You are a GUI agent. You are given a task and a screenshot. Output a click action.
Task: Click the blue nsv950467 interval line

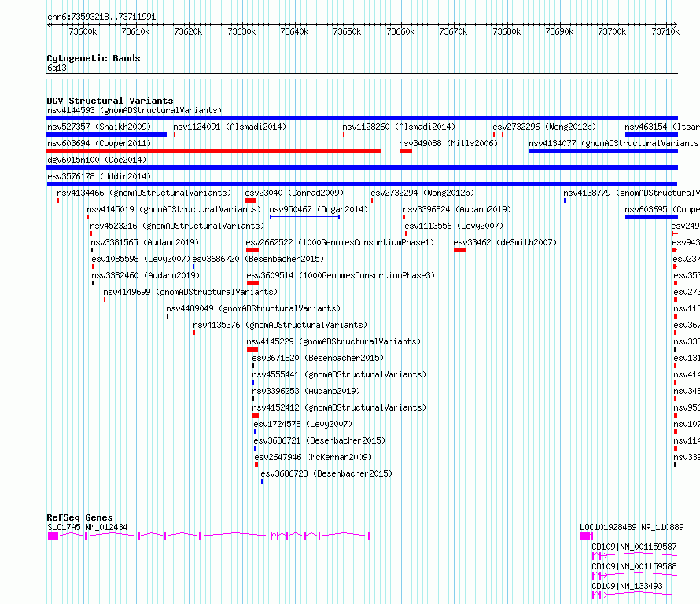[304, 217]
